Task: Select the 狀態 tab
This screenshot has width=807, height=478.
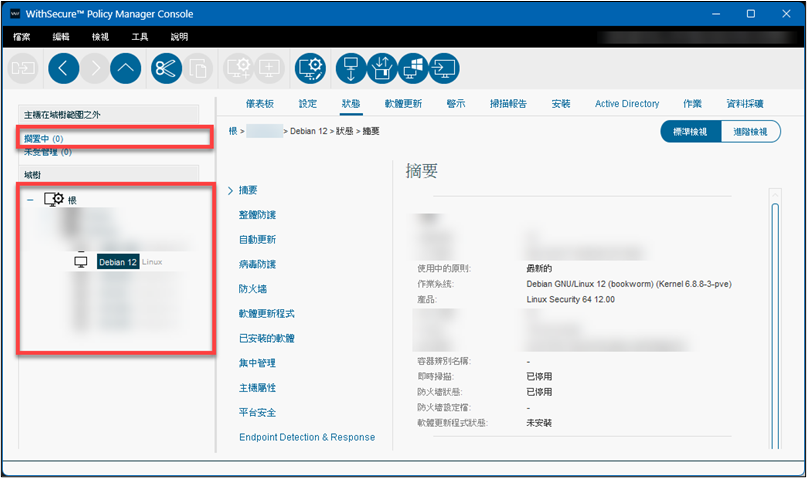Action: pos(351,103)
